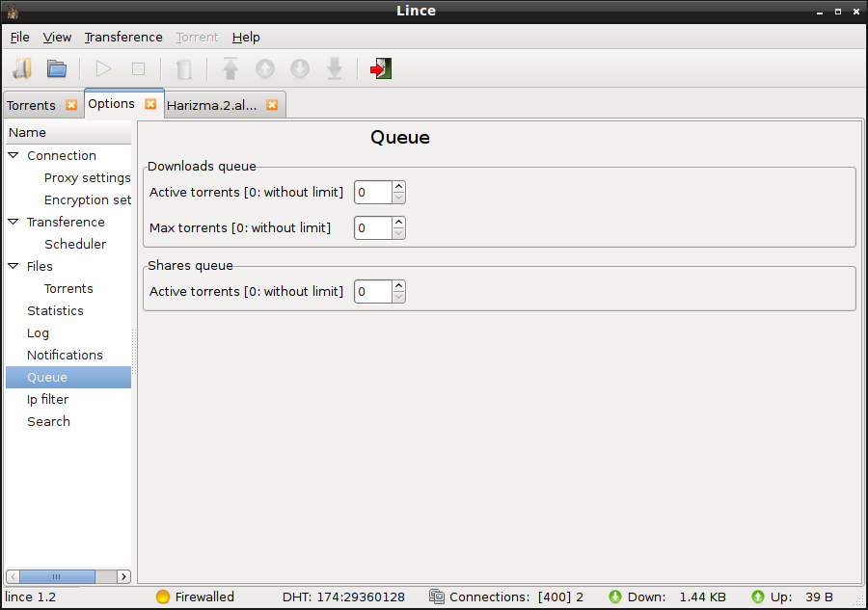The height and width of the screenshot is (610, 868).
Task: Click the blue open folder toolbar icon
Action: coord(57,69)
